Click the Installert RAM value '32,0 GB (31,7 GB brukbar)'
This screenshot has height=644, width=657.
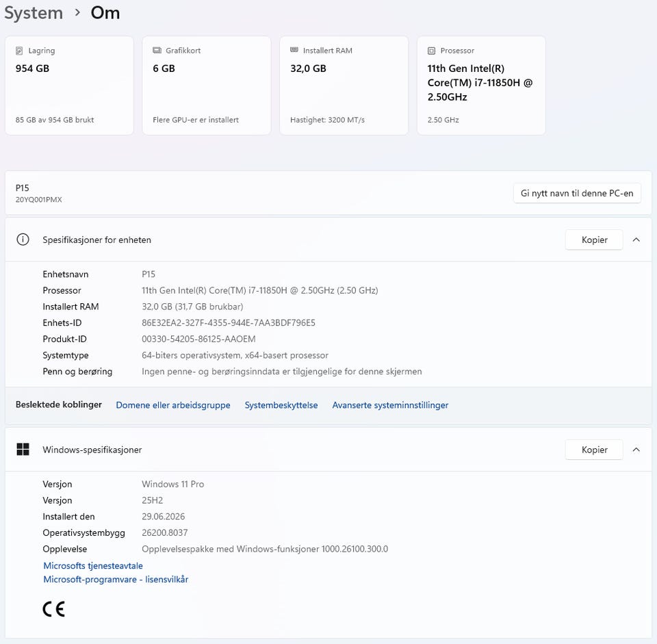tap(192, 307)
